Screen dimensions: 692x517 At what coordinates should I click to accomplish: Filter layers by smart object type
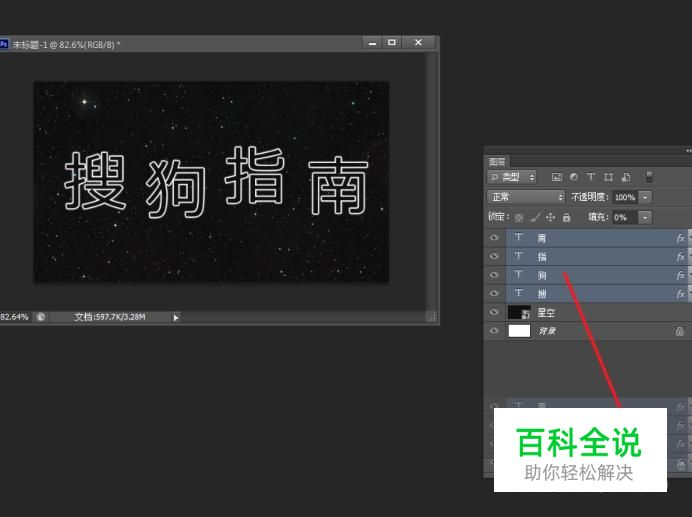(x=626, y=177)
